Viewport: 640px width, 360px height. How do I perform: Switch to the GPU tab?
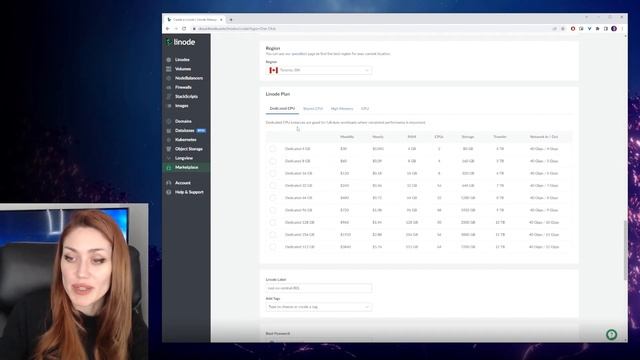tap(365, 109)
